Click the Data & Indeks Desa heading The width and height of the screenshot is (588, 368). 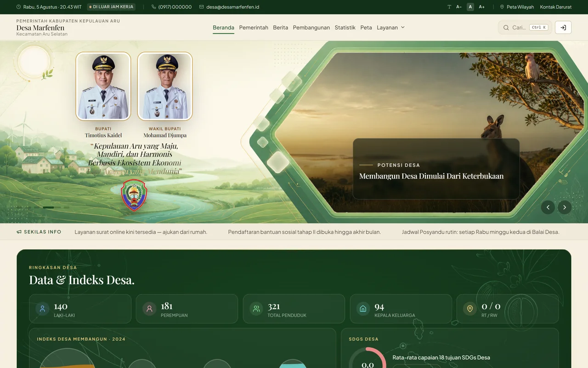point(82,280)
